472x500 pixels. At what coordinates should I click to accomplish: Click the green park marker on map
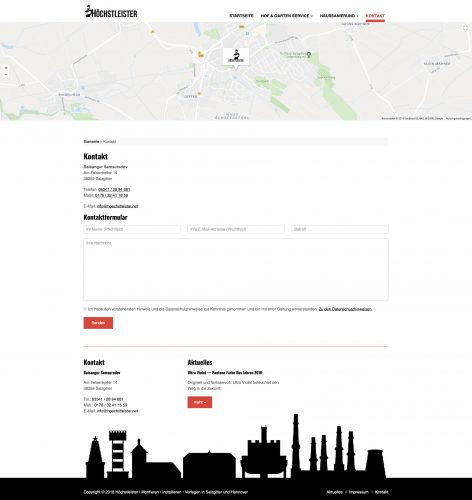pos(309,54)
